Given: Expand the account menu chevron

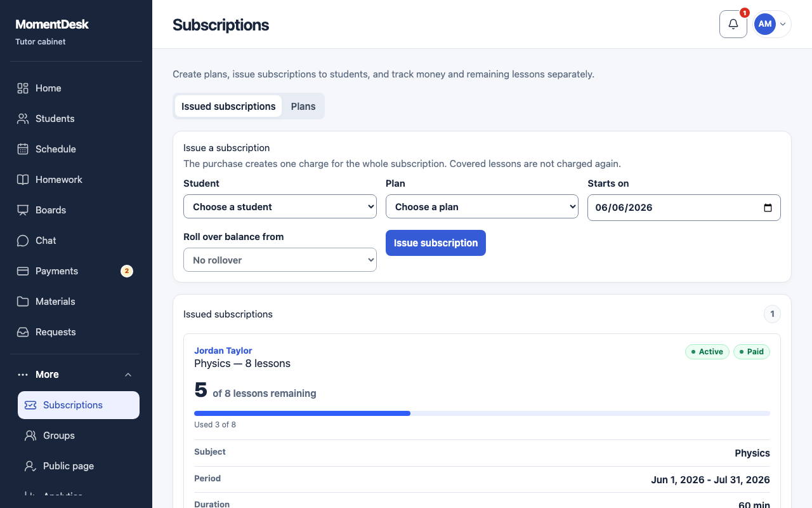Looking at the screenshot, I should pyautogui.click(x=783, y=24).
